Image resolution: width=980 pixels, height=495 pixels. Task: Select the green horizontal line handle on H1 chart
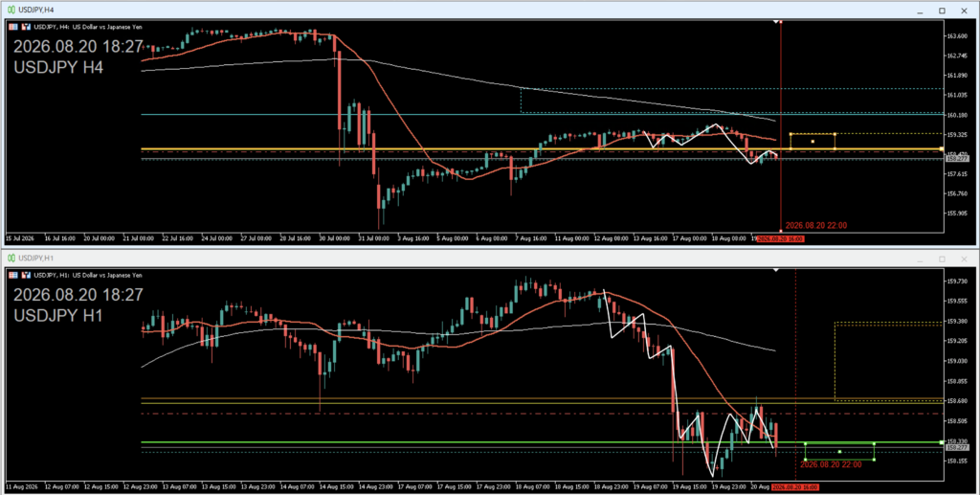pos(942,442)
